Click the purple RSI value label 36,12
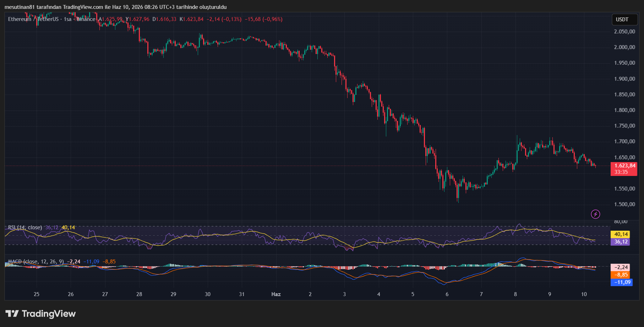The image size is (644, 327). click(x=621, y=242)
